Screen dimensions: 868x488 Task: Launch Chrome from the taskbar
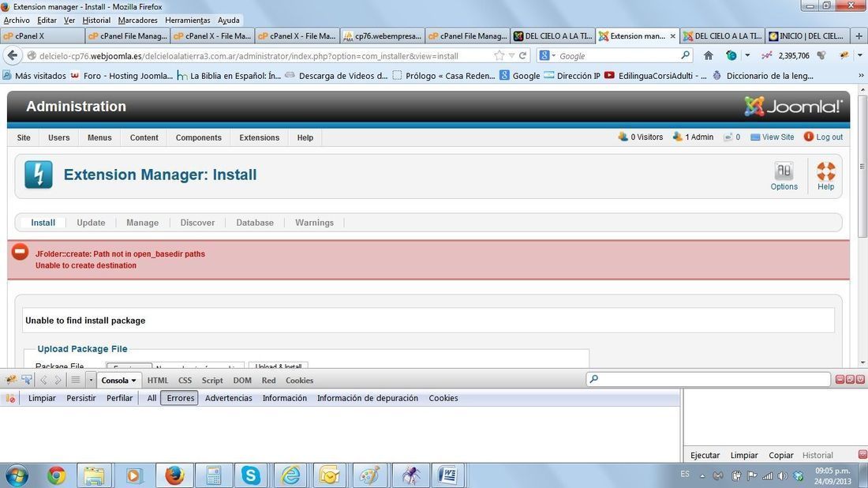click(x=56, y=475)
